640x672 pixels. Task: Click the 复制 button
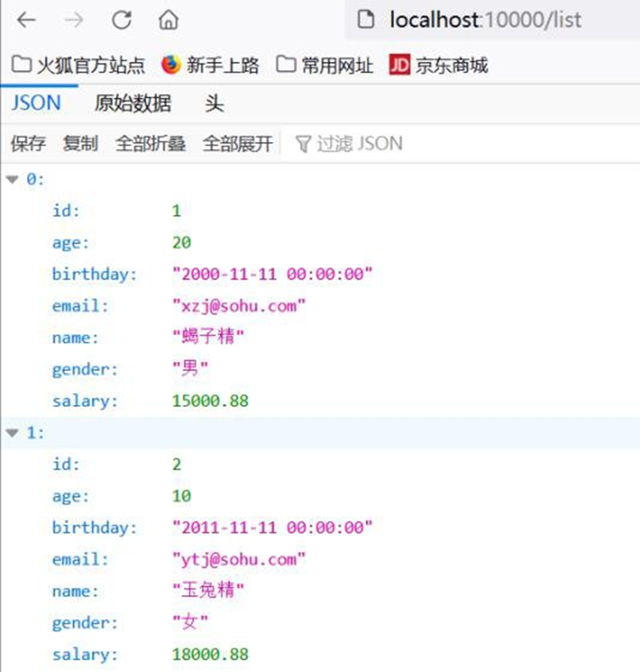pos(80,144)
